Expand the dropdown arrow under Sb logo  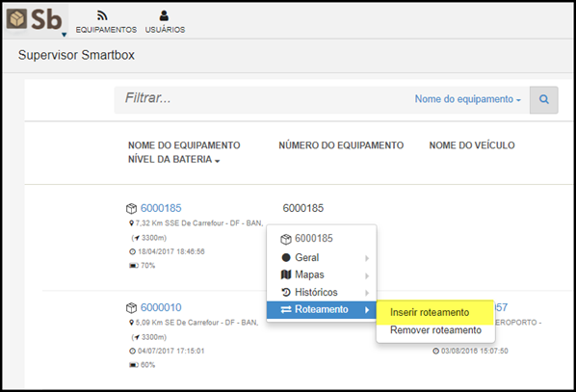(x=64, y=35)
